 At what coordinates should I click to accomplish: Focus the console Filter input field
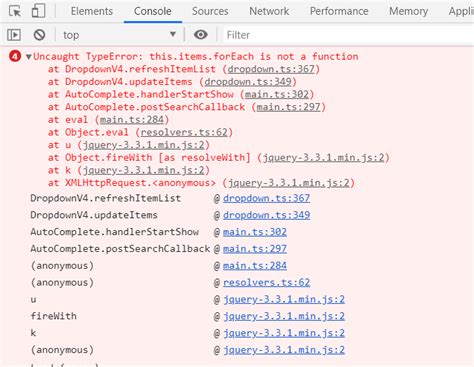(348, 35)
